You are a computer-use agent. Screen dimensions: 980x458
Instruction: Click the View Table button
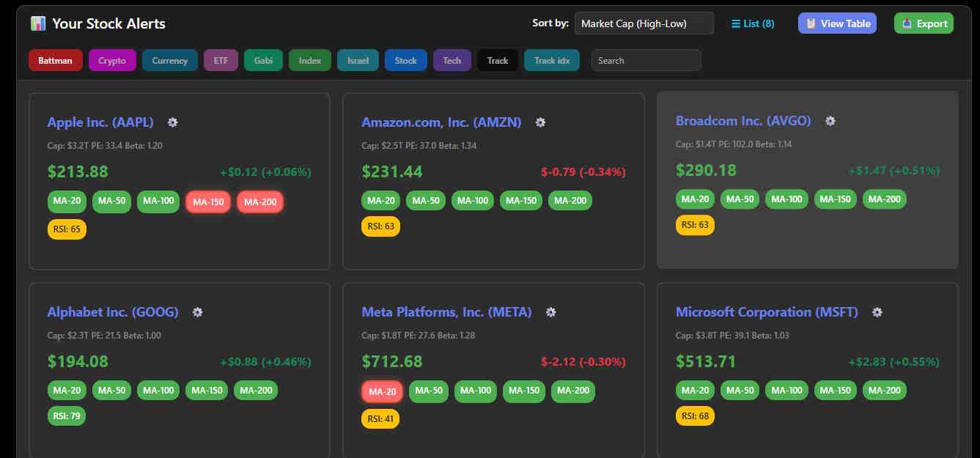(837, 23)
